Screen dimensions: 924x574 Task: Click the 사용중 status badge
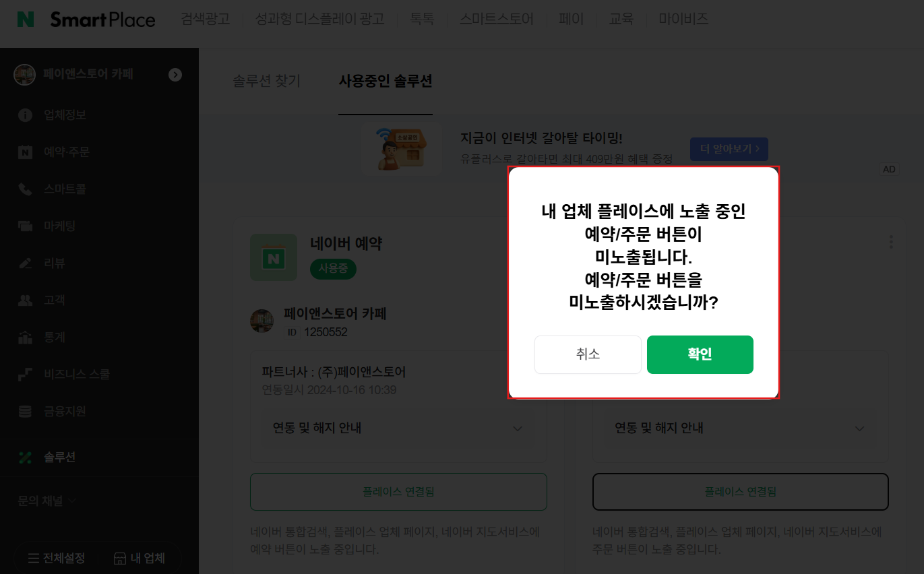tap(333, 268)
